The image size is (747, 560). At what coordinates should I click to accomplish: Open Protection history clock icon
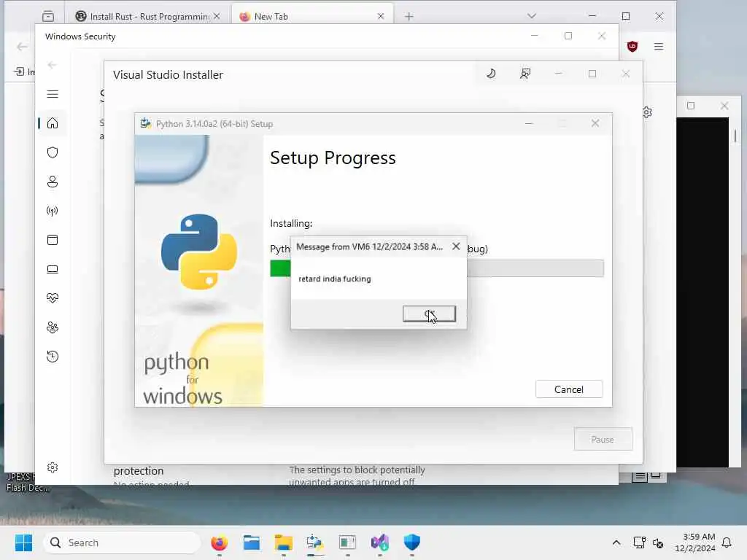pyautogui.click(x=53, y=356)
